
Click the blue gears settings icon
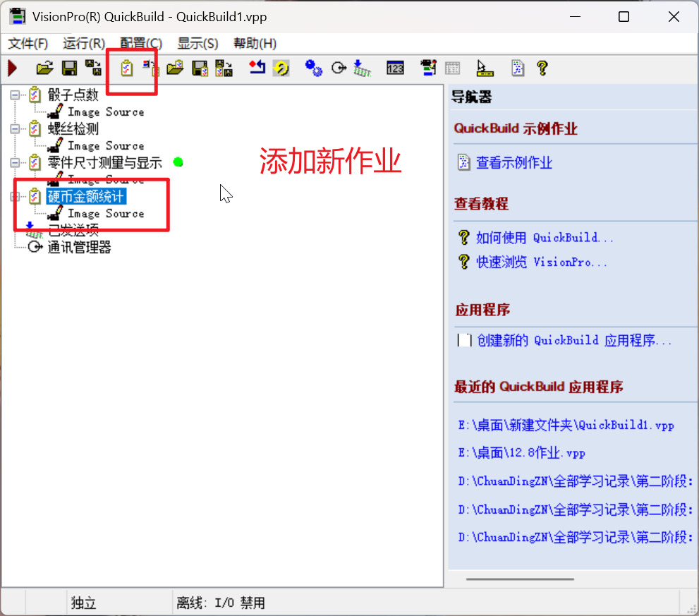coord(313,68)
